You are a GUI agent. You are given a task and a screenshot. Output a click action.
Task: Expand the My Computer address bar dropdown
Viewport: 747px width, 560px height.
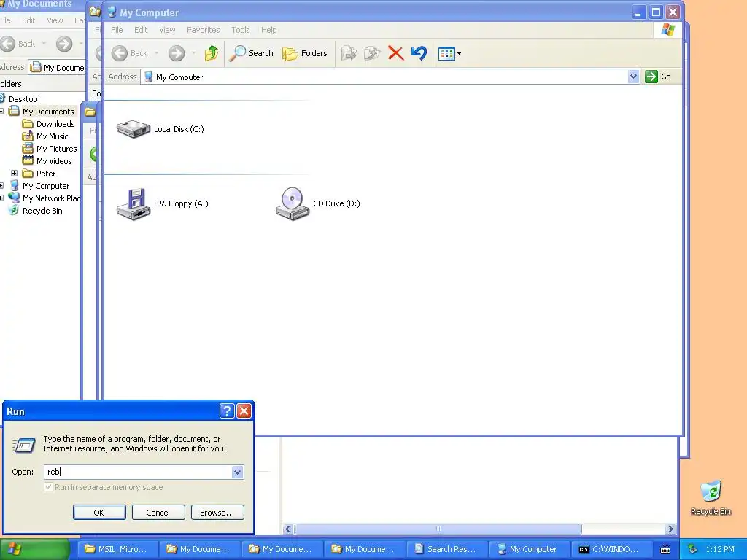(x=633, y=77)
